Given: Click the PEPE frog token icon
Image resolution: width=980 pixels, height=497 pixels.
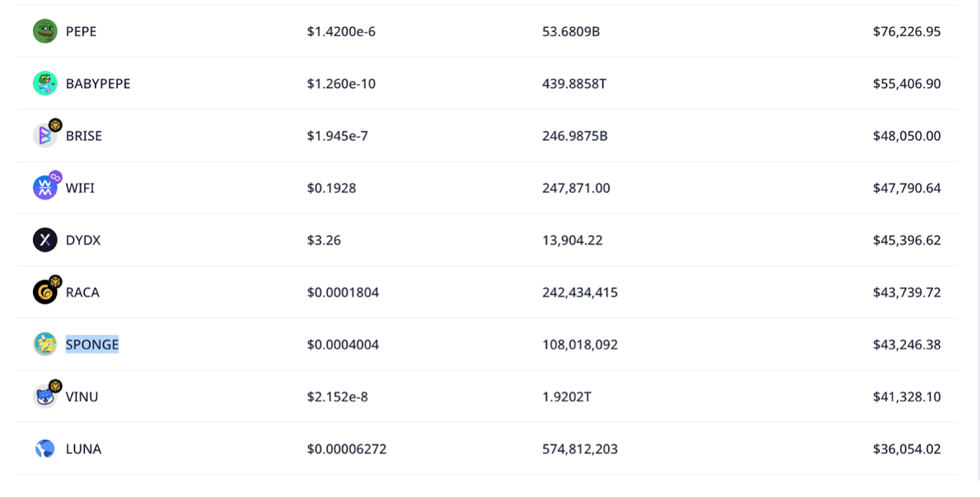Looking at the screenshot, I should click(x=45, y=31).
